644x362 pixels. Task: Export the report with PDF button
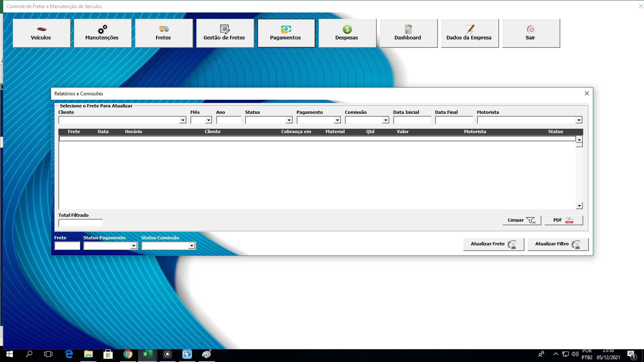pos(563,220)
